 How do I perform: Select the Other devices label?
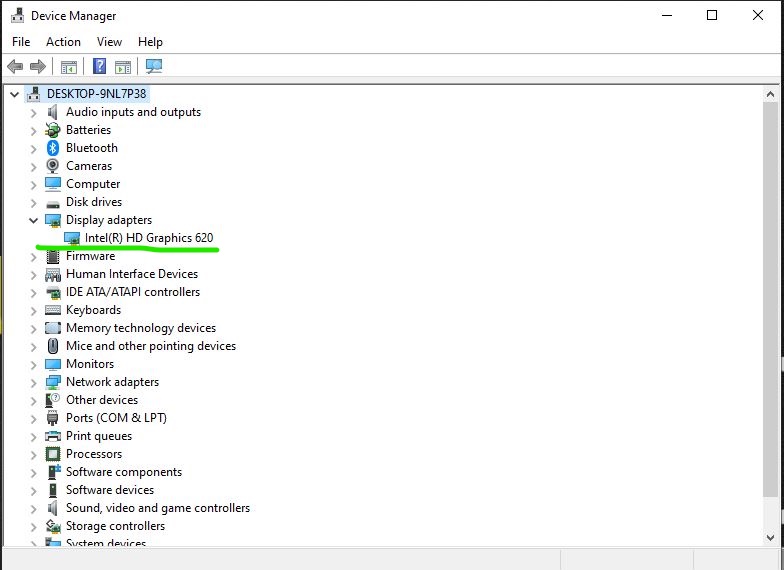102,400
